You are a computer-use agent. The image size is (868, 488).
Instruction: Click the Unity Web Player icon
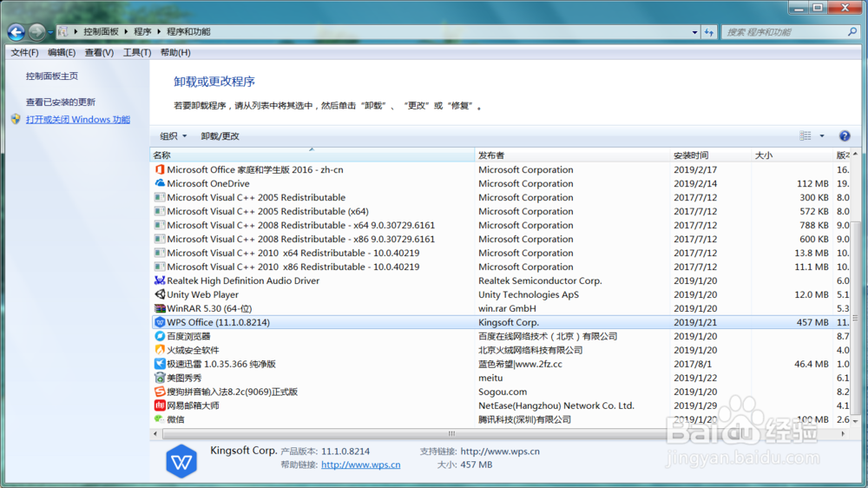pos(160,294)
